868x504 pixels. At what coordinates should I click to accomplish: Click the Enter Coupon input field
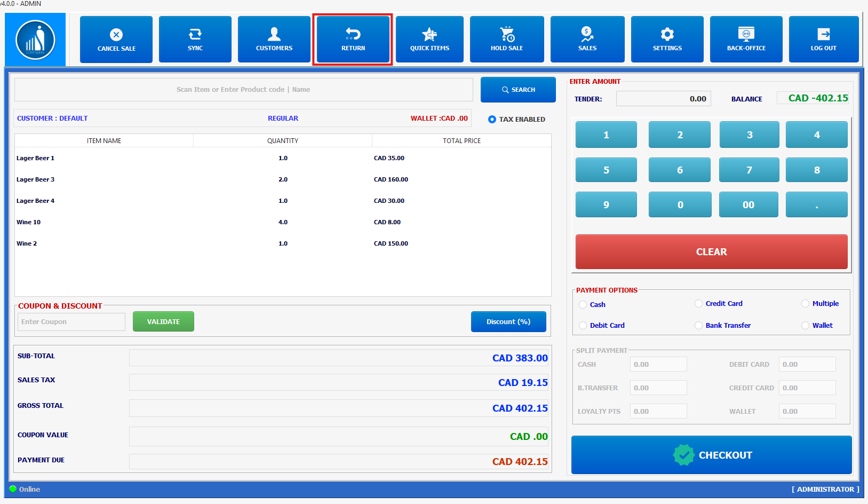tap(71, 322)
